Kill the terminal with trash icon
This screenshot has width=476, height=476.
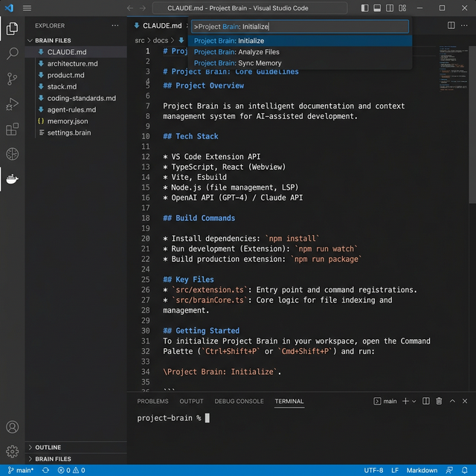[x=440, y=402]
